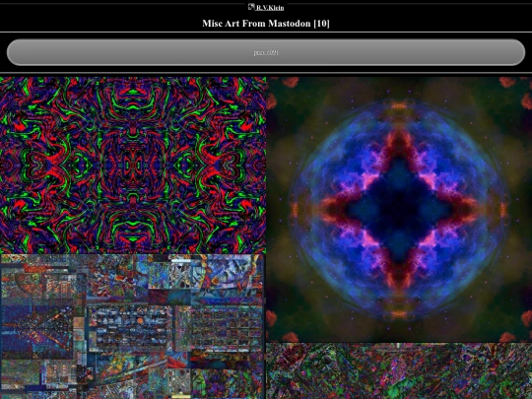The width and height of the screenshot is (532, 399).
Task: Click the R.V.Klein home link
Action: (270, 8)
